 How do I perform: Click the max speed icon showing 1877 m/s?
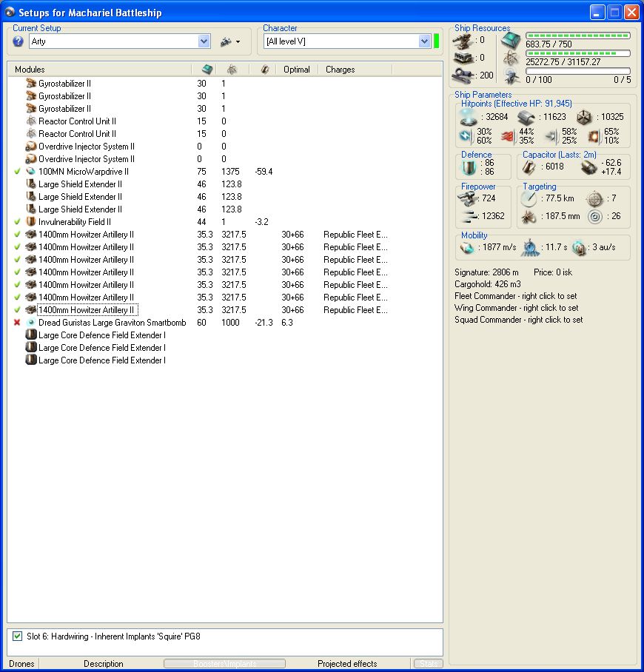[x=466, y=248]
